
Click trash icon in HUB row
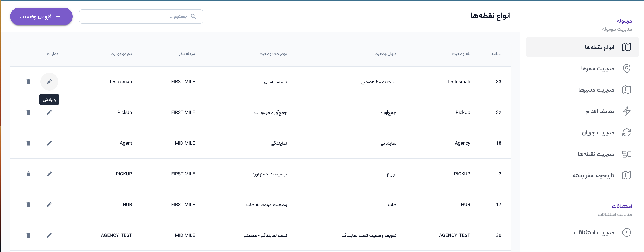[28, 205]
